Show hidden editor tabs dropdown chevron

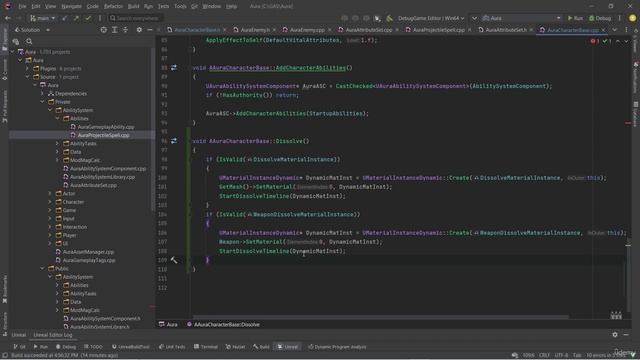click(x=615, y=30)
